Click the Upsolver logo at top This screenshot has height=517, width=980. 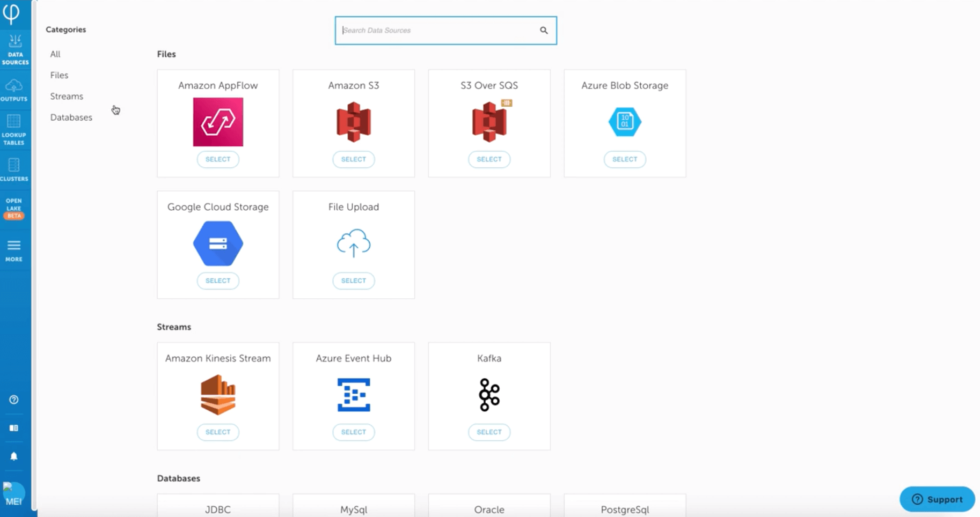coord(11,13)
